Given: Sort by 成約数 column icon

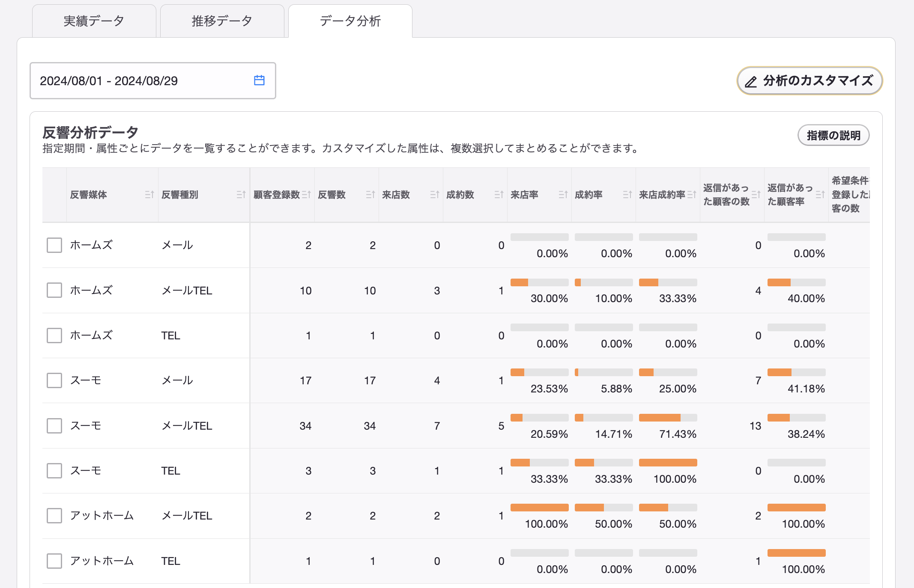Looking at the screenshot, I should (x=499, y=195).
